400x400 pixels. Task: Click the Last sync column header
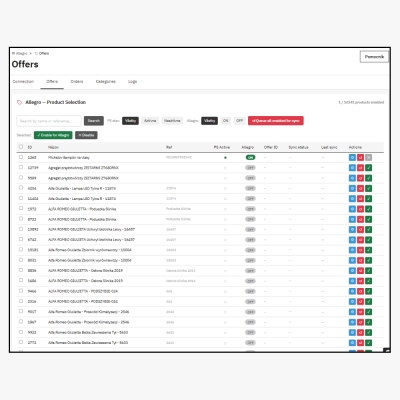tap(329, 147)
